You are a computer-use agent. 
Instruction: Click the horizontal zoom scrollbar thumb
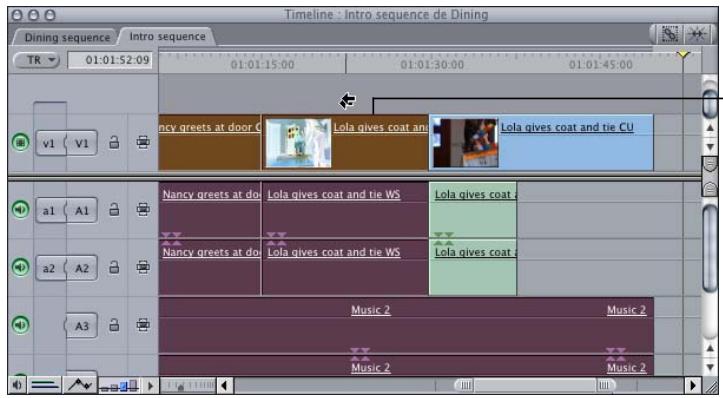[534, 385]
